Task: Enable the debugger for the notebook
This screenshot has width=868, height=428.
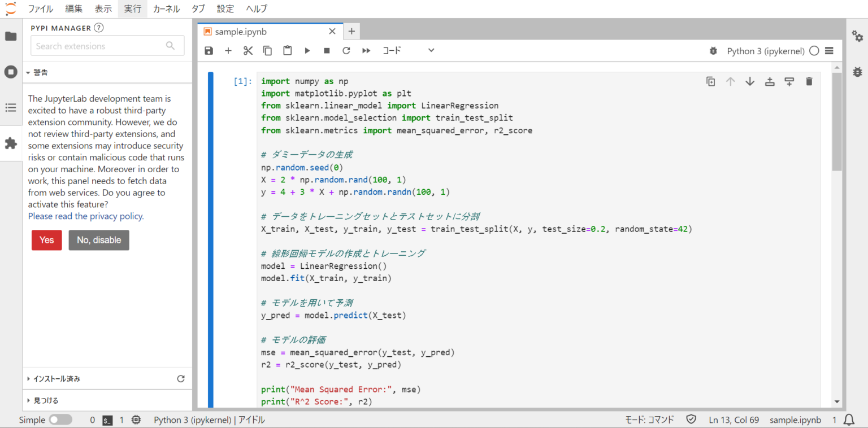Action: coord(713,50)
